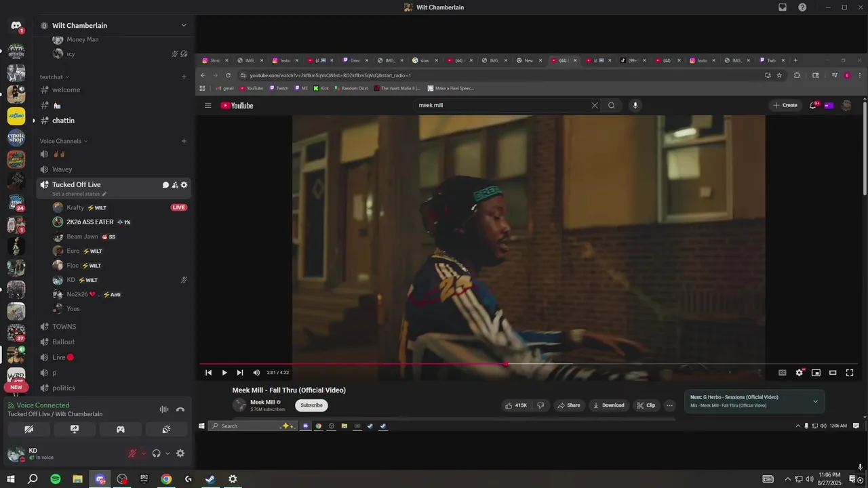Expand the Next G Herbo mix panel
Image resolution: width=868 pixels, height=488 pixels.
[815, 401]
